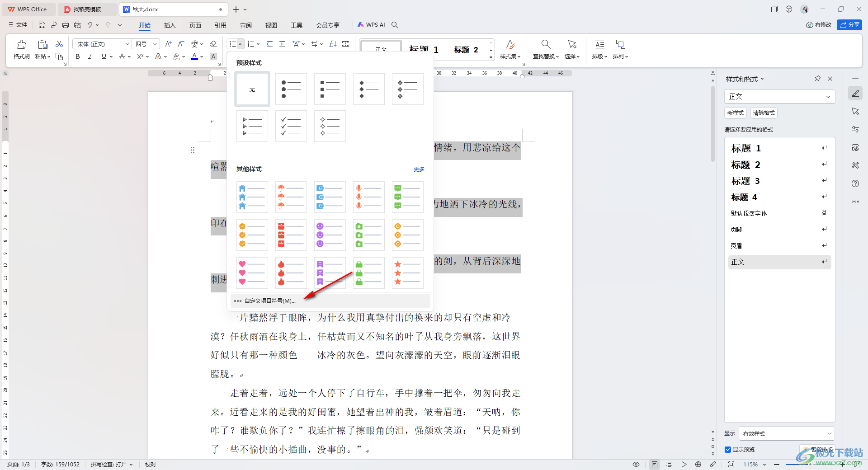868x470 pixels.
Task: Click the Format Painter icon
Action: 21,44
